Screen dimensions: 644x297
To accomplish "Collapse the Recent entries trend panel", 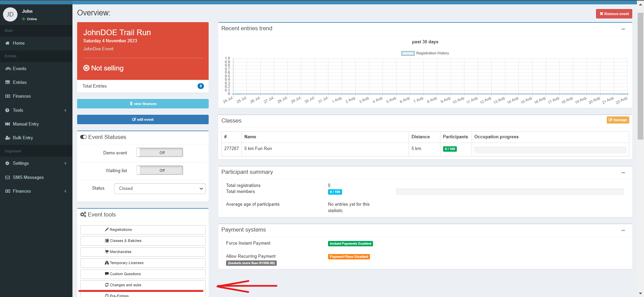I will click(623, 29).
